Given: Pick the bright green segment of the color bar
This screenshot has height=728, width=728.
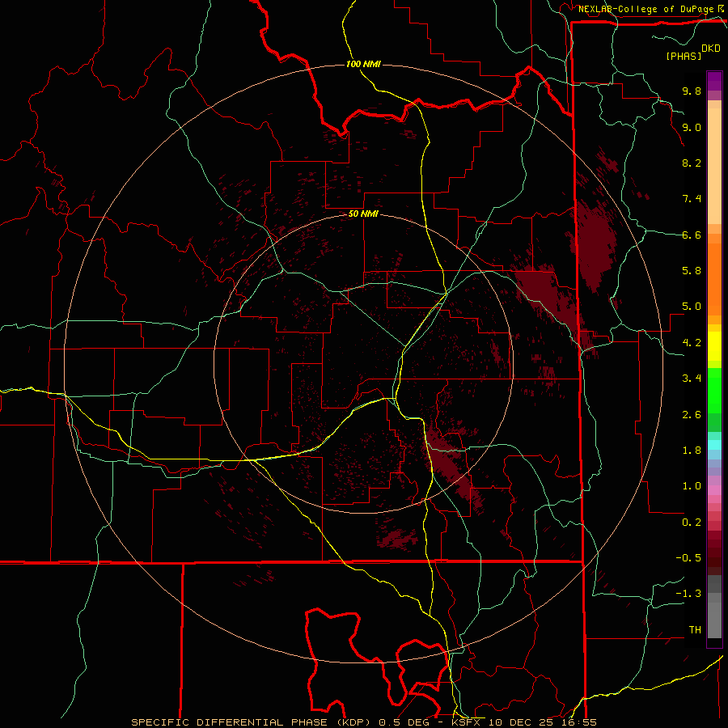Looking at the screenshot, I should click(x=714, y=390).
